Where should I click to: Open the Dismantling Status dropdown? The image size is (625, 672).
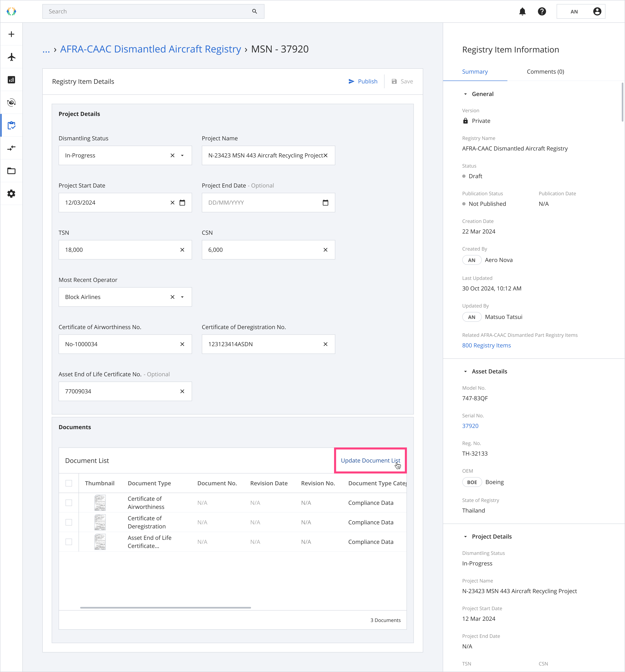182,156
